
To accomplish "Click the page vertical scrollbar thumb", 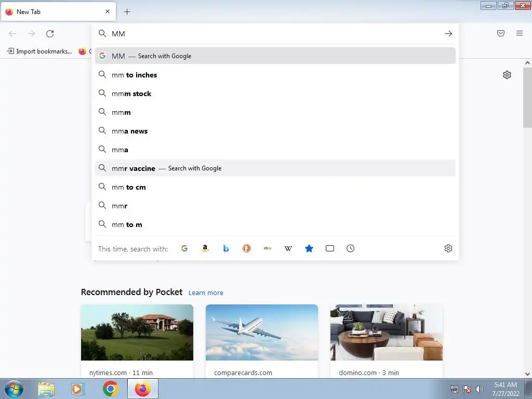I will tap(527, 97).
